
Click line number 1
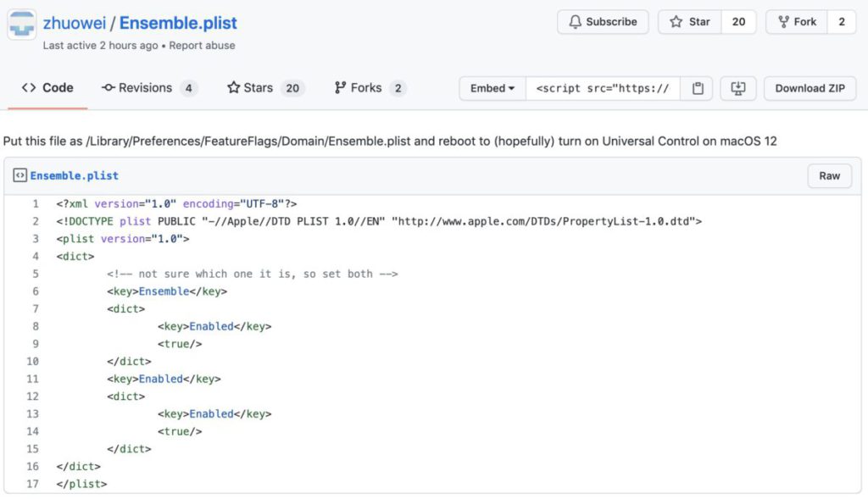point(36,204)
